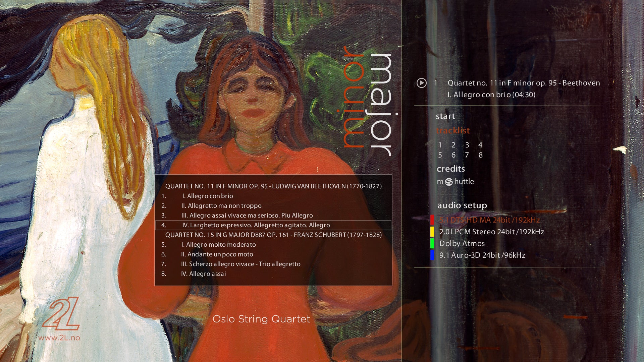Jump to track number 2 in menu
The height and width of the screenshot is (362, 644).
pyautogui.click(x=453, y=145)
